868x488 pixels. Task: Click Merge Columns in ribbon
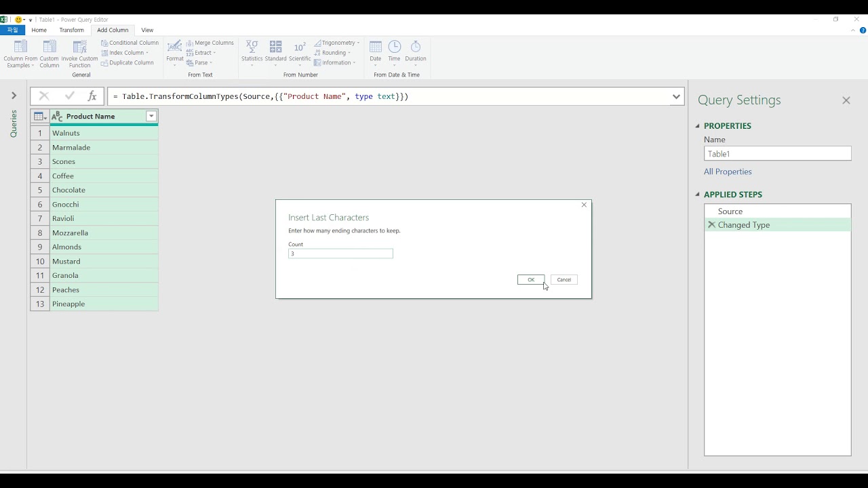click(210, 43)
